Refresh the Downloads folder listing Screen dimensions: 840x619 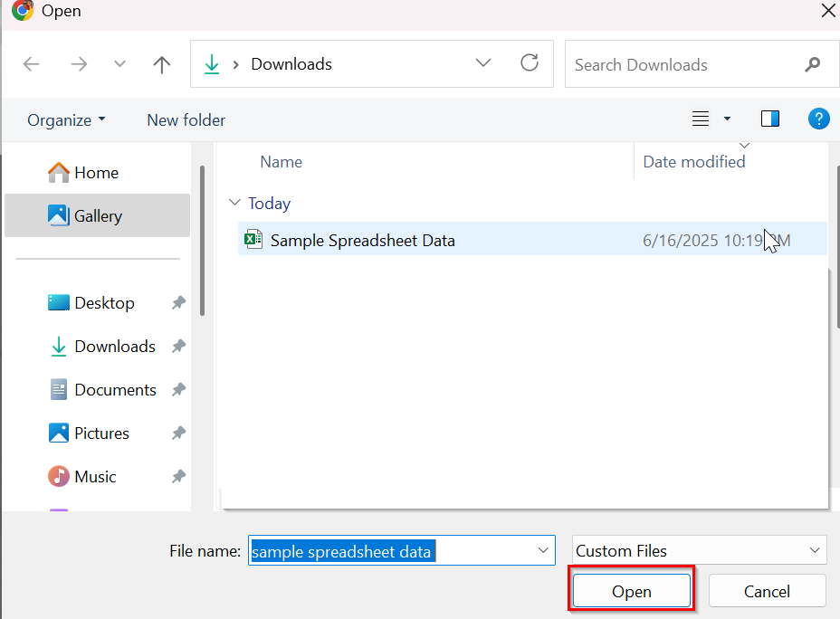click(x=530, y=62)
